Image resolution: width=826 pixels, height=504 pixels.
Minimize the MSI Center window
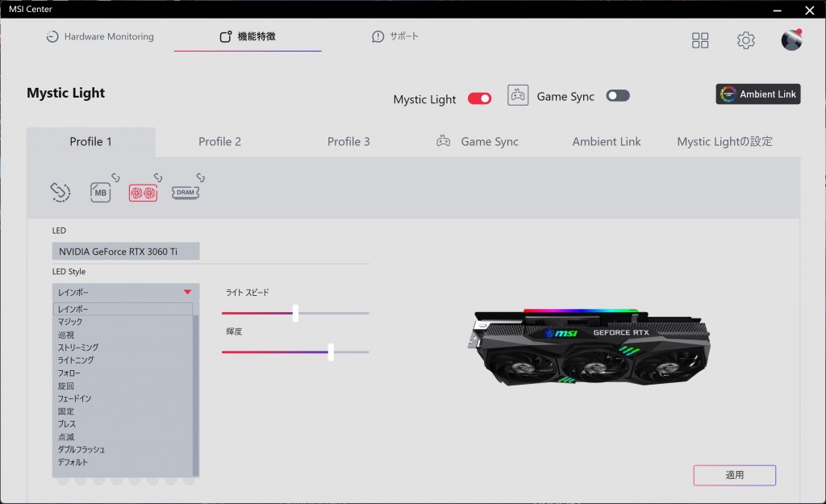pyautogui.click(x=777, y=10)
